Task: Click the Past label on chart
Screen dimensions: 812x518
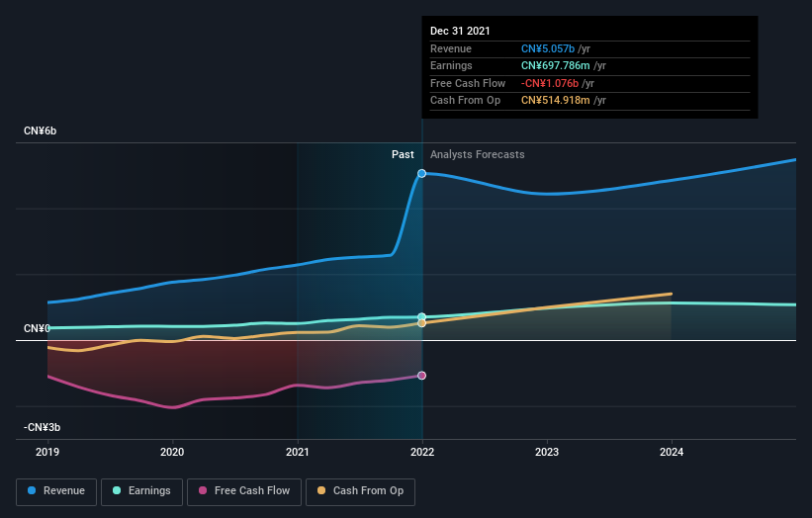Action: coord(403,155)
